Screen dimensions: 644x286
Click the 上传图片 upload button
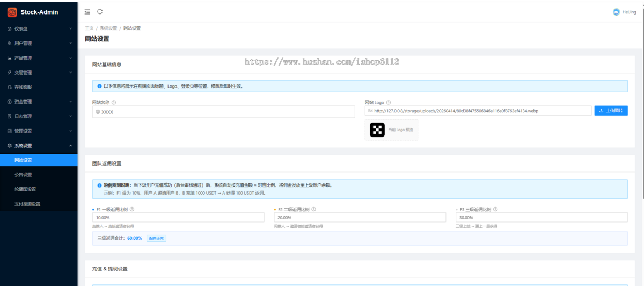coord(611,110)
